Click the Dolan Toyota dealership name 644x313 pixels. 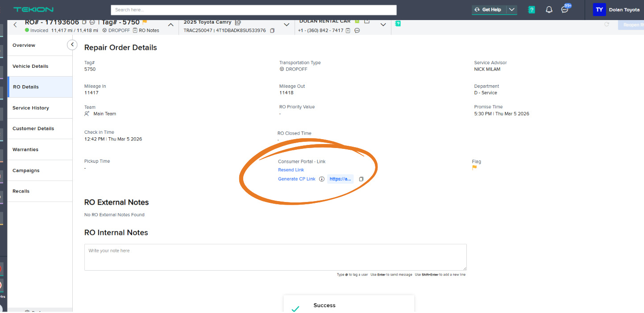point(624,10)
